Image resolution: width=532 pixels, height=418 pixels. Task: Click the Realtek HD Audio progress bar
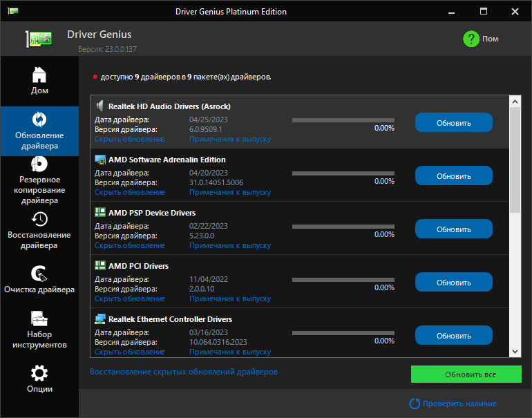click(343, 120)
